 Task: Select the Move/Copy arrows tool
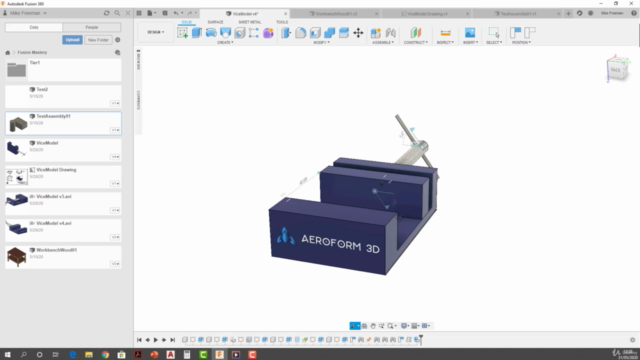coord(358,33)
